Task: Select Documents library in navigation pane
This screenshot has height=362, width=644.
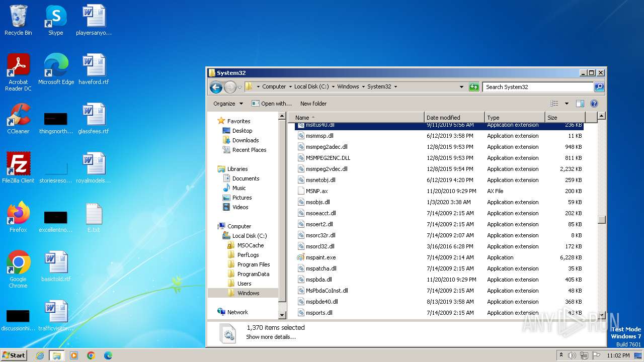Action: click(241, 178)
